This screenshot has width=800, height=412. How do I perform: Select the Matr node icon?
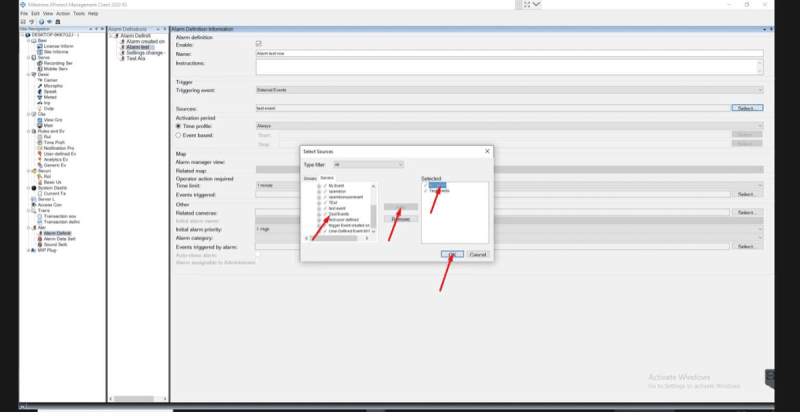[x=40, y=125]
